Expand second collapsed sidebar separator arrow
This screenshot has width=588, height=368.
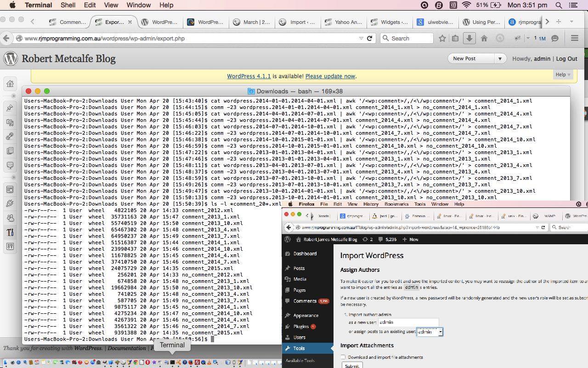13,177
